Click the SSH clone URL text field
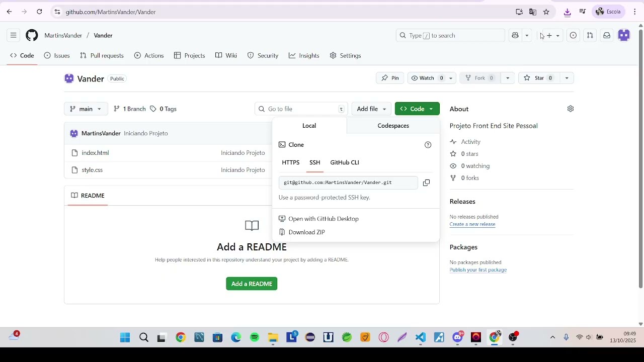The image size is (644, 362). (x=348, y=183)
